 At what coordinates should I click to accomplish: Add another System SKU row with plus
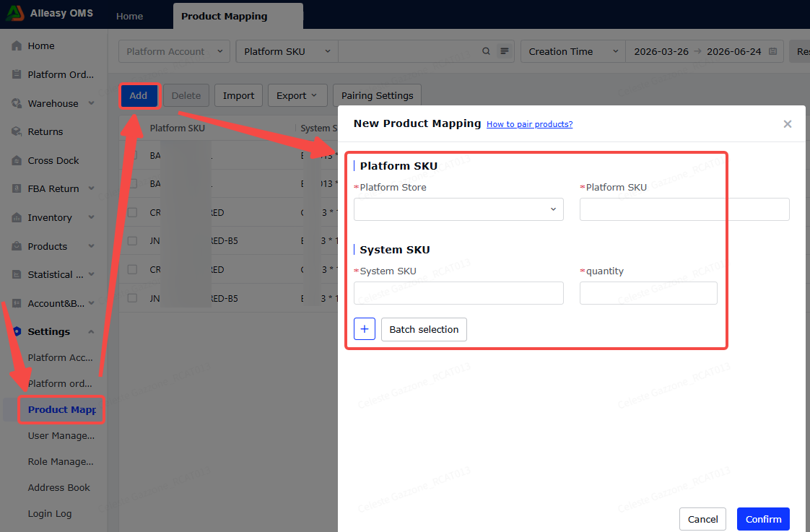tap(365, 329)
